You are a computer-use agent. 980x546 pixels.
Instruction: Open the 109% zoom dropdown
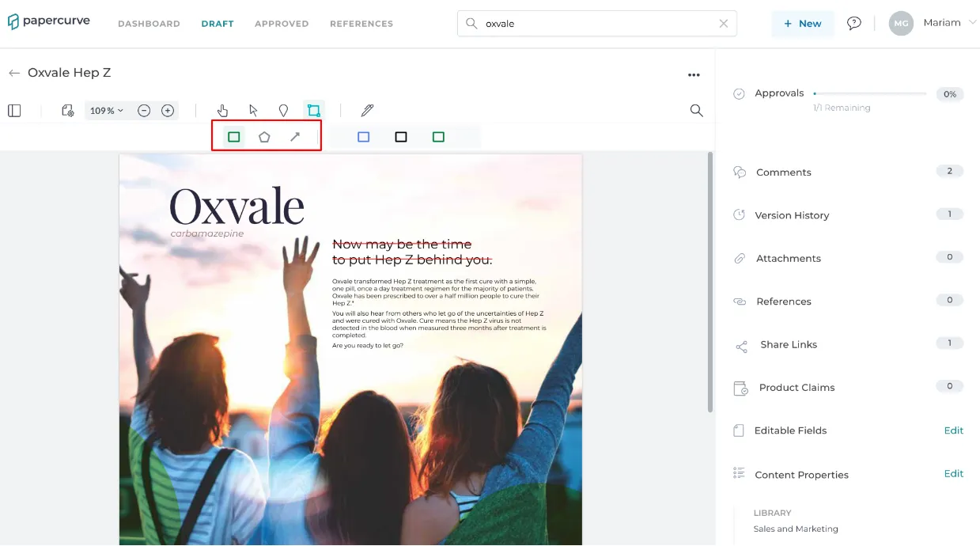tap(107, 111)
